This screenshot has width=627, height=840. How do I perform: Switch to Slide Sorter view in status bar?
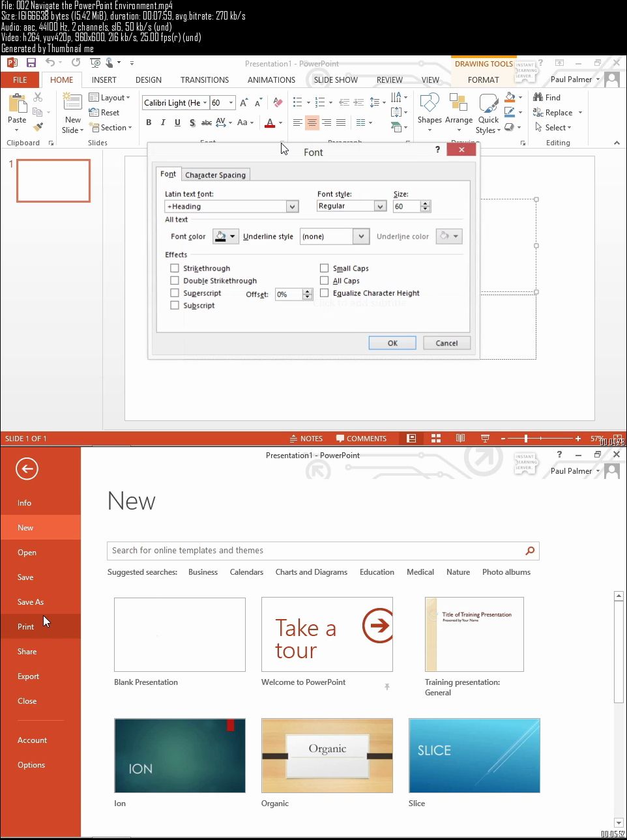[436, 439]
